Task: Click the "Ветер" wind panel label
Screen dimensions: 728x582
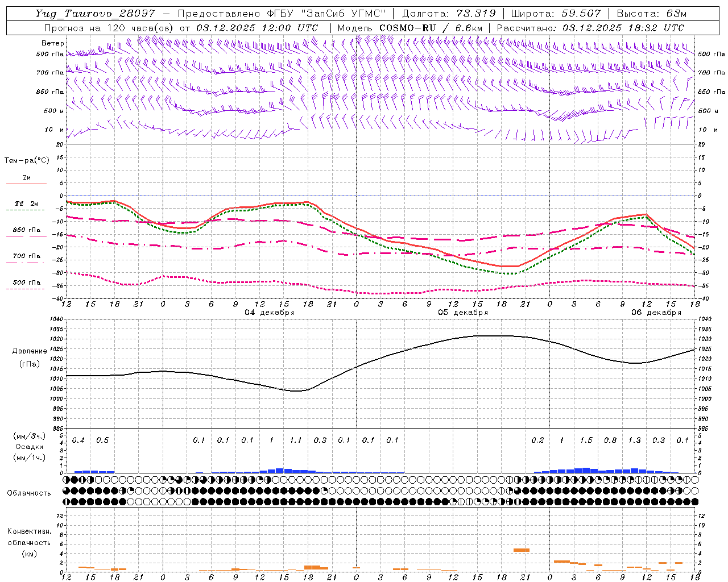Action: point(53,43)
